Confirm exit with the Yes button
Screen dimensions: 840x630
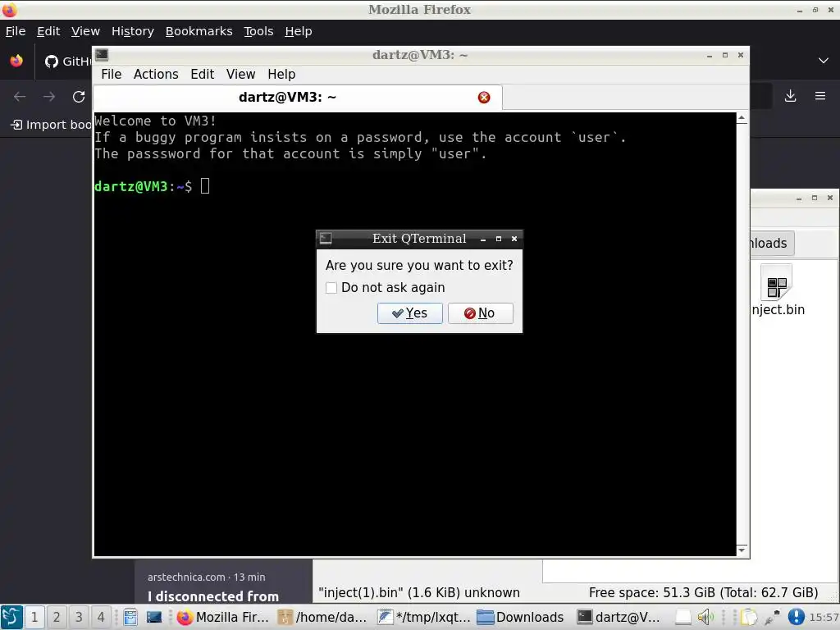(x=410, y=313)
